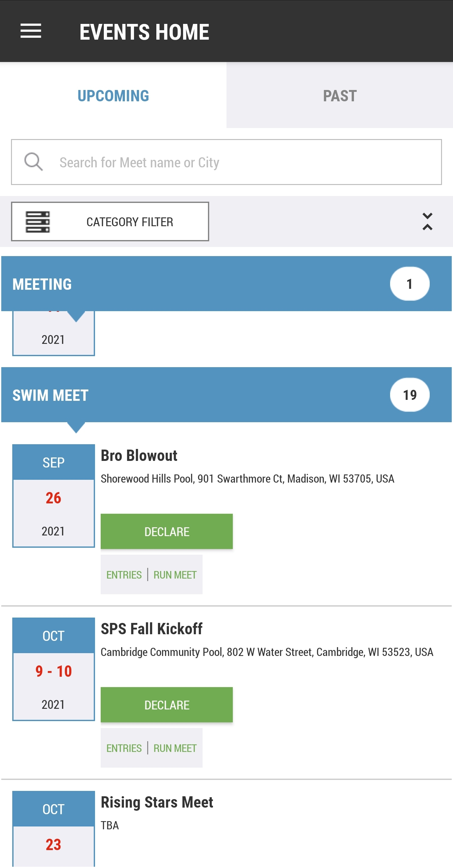Screen dimensions: 453x868
Task: Tap the magnifying glass search icon
Action: coord(33,162)
